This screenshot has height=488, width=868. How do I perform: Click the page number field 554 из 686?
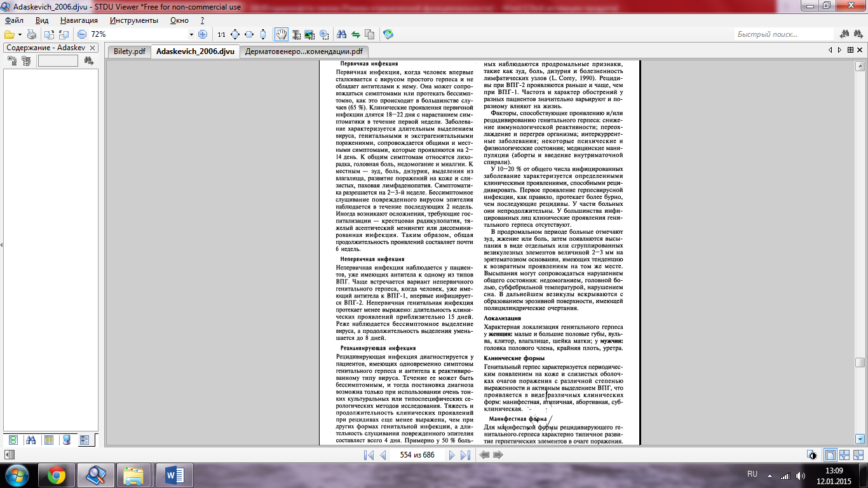pyautogui.click(x=417, y=455)
